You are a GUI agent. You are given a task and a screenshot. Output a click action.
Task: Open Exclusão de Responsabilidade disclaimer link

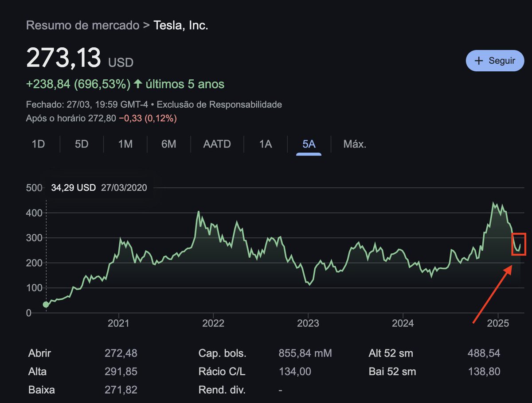[x=219, y=105]
